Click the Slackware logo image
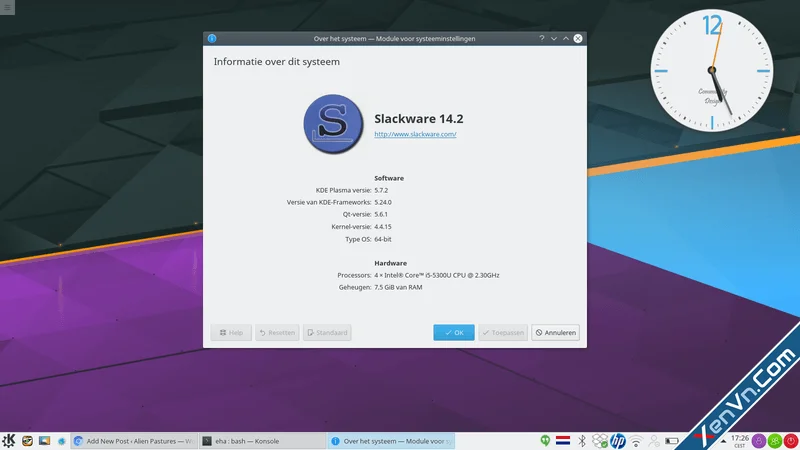 pyautogui.click(x=333, y=124)
